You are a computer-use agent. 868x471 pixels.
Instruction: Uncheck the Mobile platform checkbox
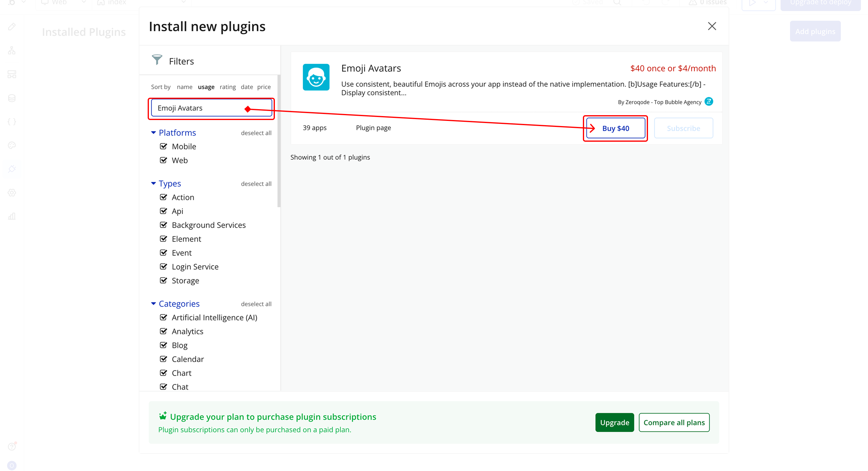(x=163, y=146)
